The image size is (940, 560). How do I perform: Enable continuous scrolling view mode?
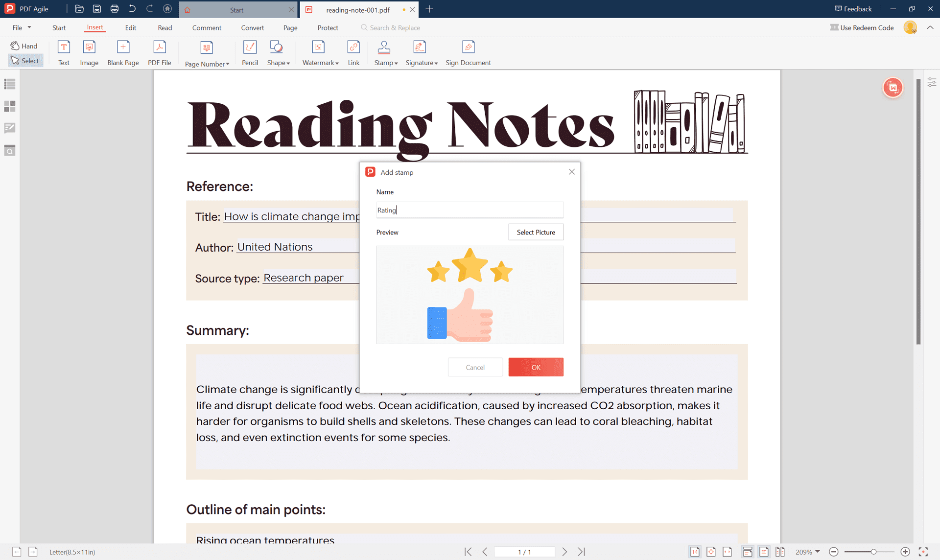(748, 552)
